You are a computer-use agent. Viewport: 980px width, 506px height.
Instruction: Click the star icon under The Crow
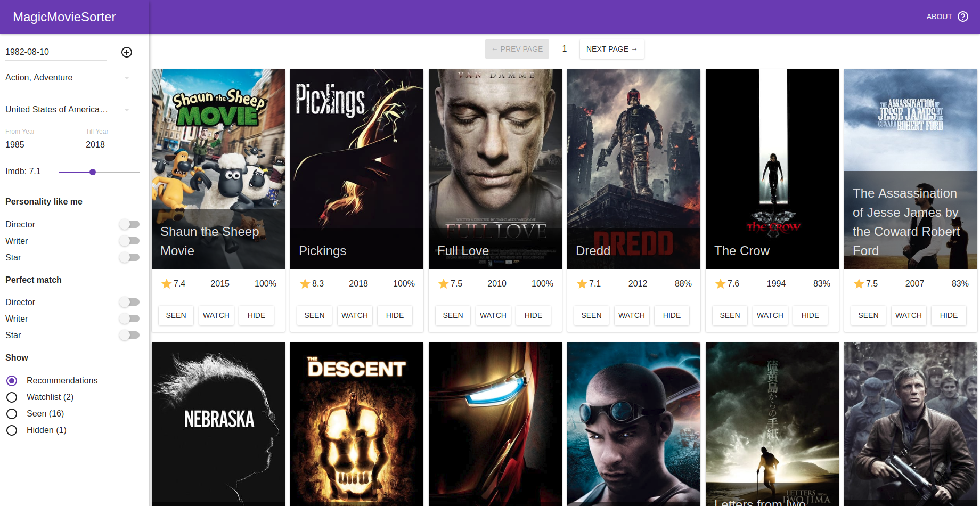point(720,284)
